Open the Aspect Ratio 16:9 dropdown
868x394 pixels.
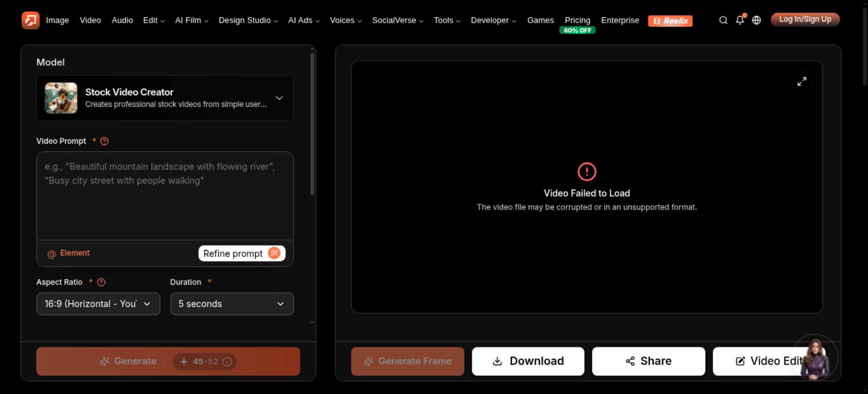tap(98, 304)
